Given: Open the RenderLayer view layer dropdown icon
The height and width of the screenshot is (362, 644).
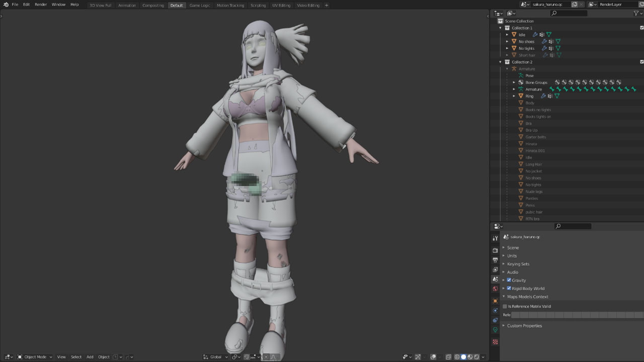Looking at the screenshot, I should point(593,5).
